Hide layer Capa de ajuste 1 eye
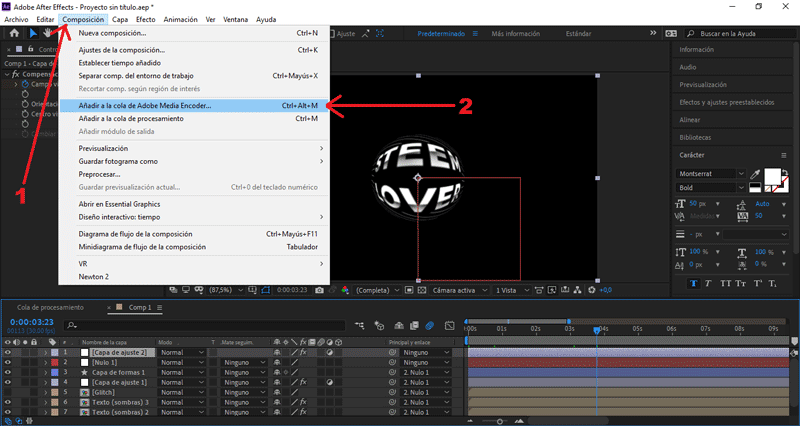 pyautogui.click(x=7, y=382)
